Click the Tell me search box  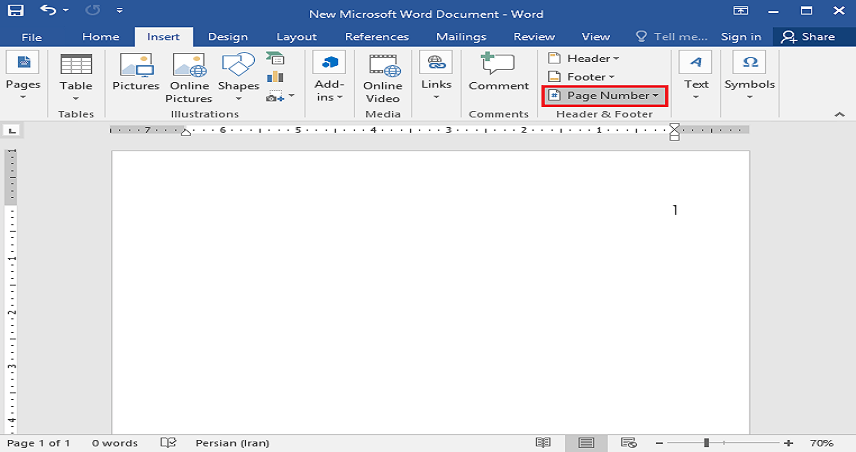click(671, 37)
